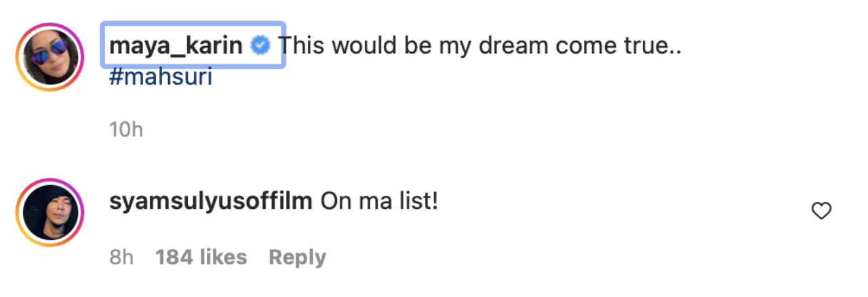View syamsulyusoffilm's story via the ringed avatar
Viewport: 868px width, 297px height.
point(49,213)
